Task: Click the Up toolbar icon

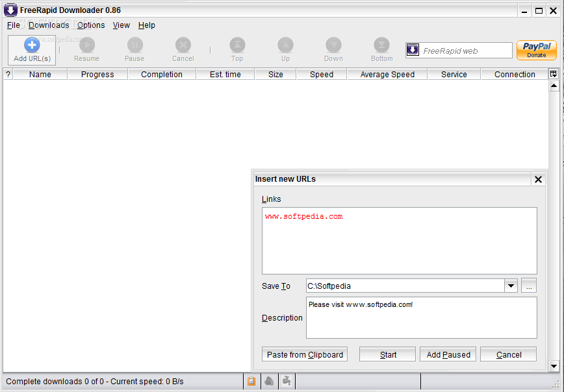Action: click(x=286, y=45)
